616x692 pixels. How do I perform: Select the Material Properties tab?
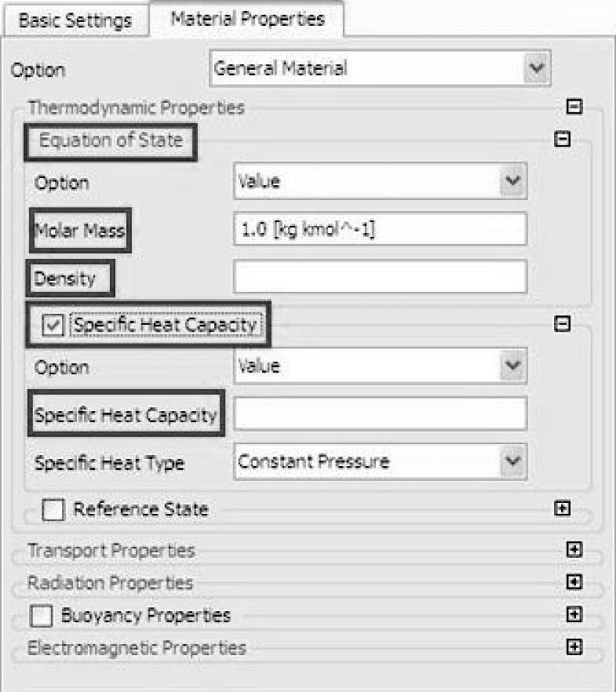tap(247, 20)
